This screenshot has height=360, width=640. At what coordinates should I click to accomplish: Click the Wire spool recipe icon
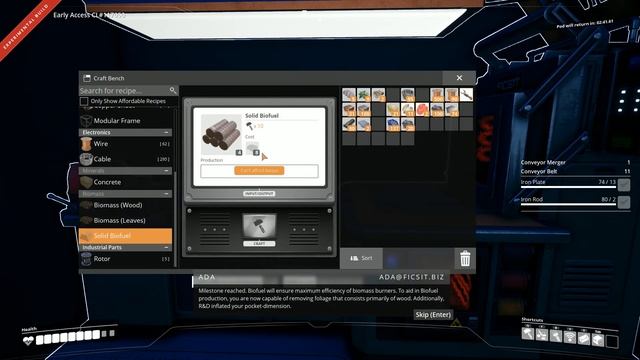86,144
